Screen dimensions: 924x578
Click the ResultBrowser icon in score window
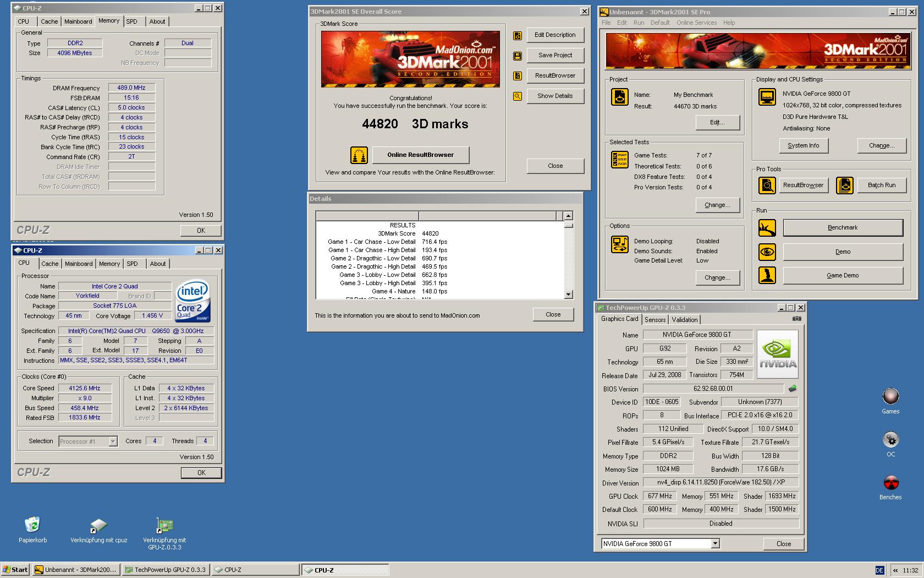pos(518,76)
